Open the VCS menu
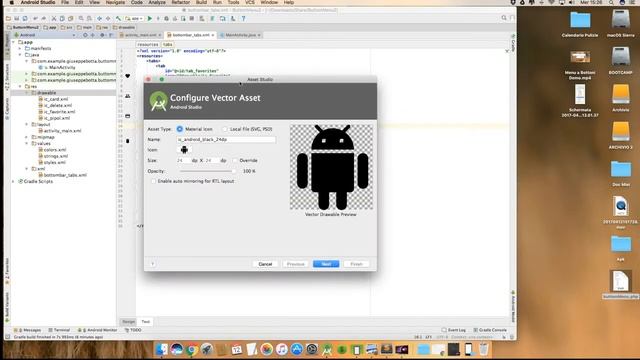This screenshot has height=360, width=640. tap(250, 2)
